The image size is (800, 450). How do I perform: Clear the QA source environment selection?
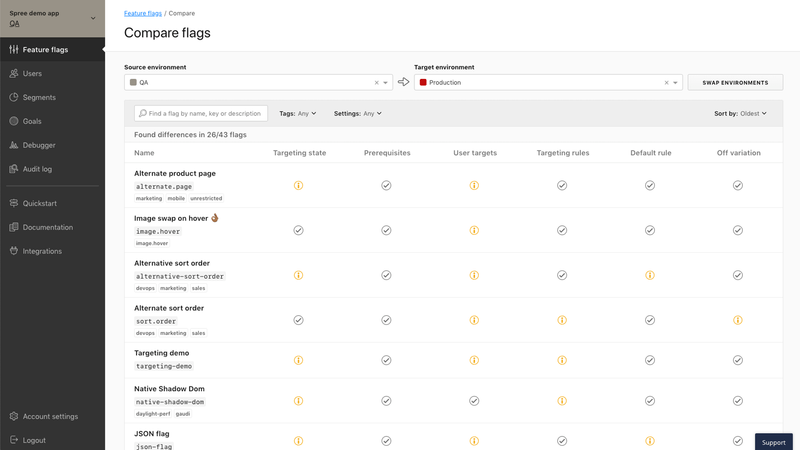[376, 82]
